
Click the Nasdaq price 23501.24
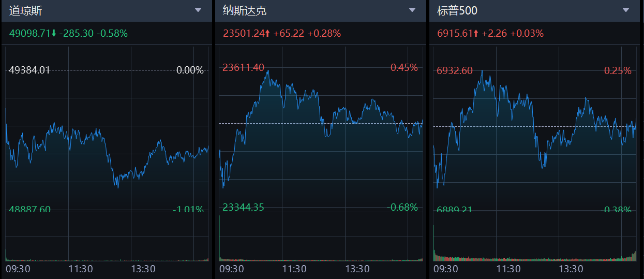click(243, 34)
